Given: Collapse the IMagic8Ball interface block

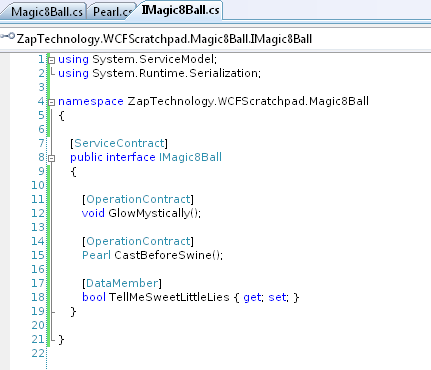Looking at the screenshot, I should click(51, 158).
